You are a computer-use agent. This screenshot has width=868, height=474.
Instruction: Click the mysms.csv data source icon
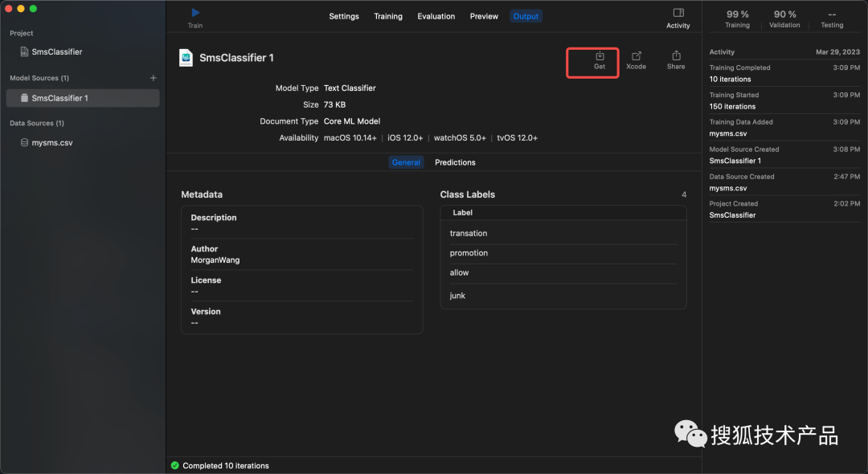coord(24,143)
